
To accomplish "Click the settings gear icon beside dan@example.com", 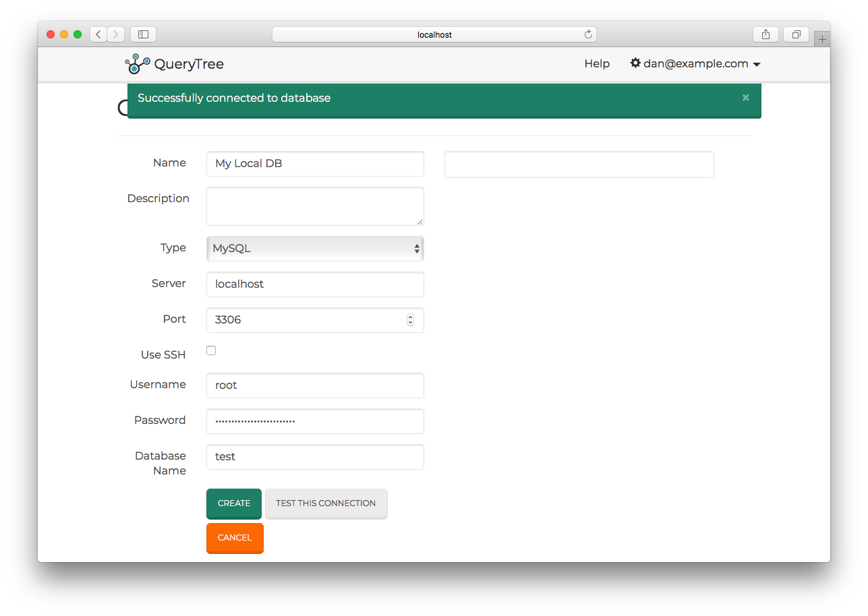I will coord(635,63).
